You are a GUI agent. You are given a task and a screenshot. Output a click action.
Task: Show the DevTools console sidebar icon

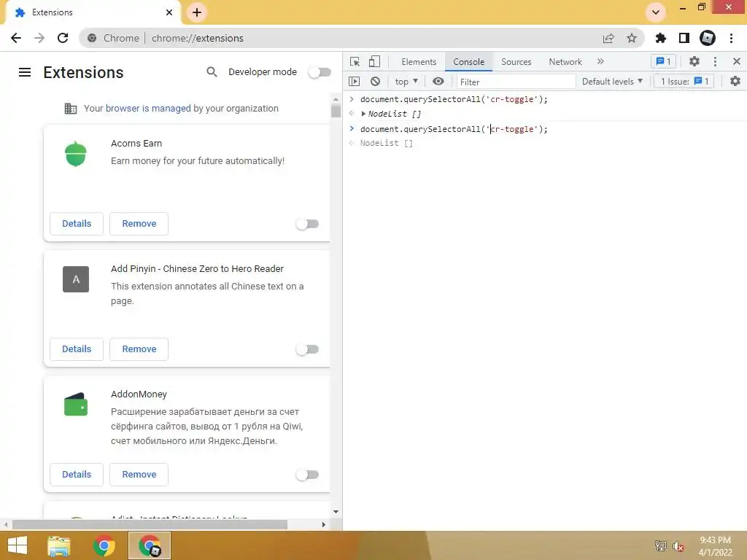(354, 82)
